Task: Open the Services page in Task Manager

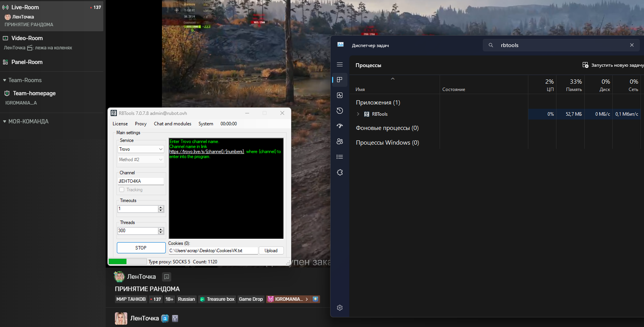Action: 340,172
